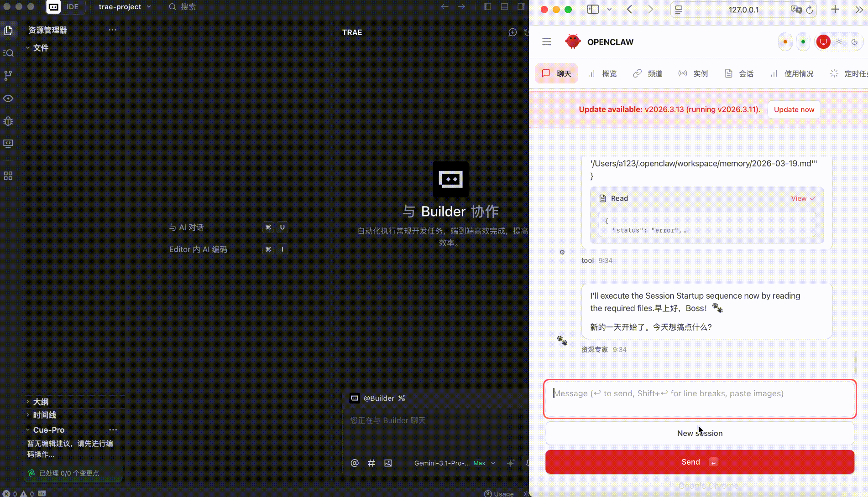Switch OpenClaw to dark theme moon icon

click(x=854, y=42)
